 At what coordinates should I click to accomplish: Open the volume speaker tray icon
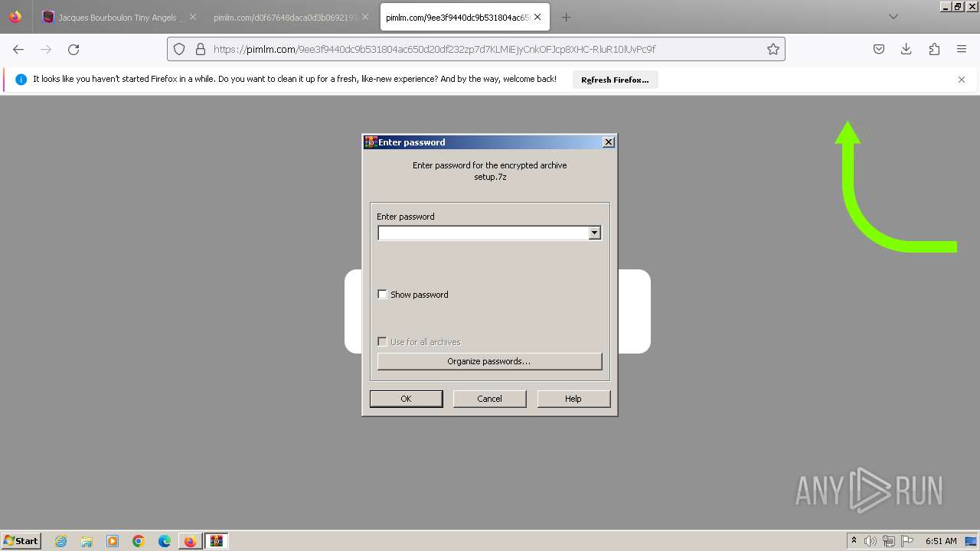[x=871, y=541]
